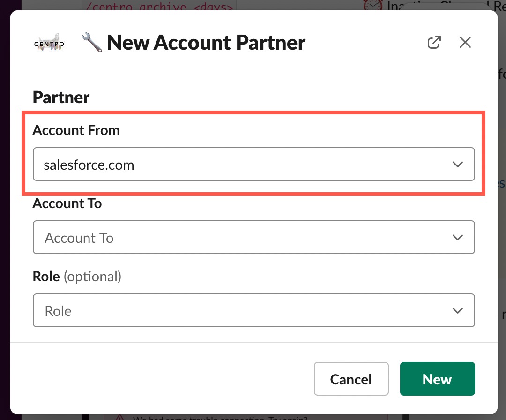The height and width of the screenshot is (420, 506).
Task: Click the wrench icon beside the title
Action: pos(92,42)
